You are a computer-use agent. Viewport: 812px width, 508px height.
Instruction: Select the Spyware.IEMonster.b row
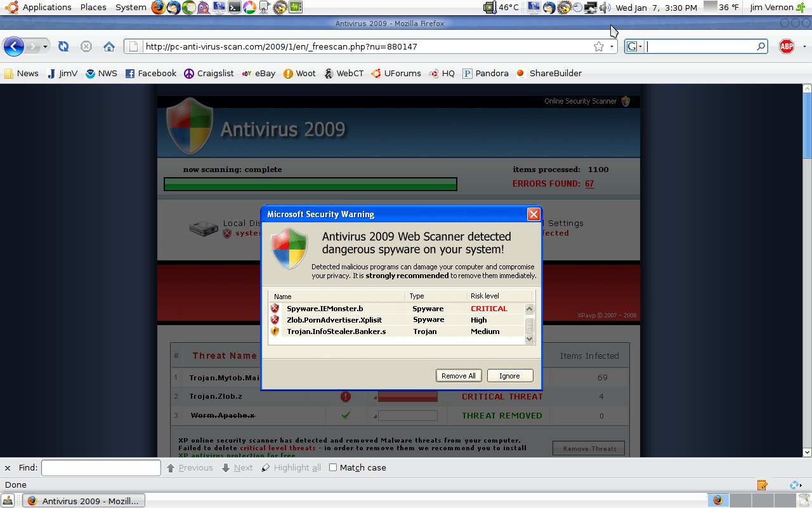click(x=396, y=309)
